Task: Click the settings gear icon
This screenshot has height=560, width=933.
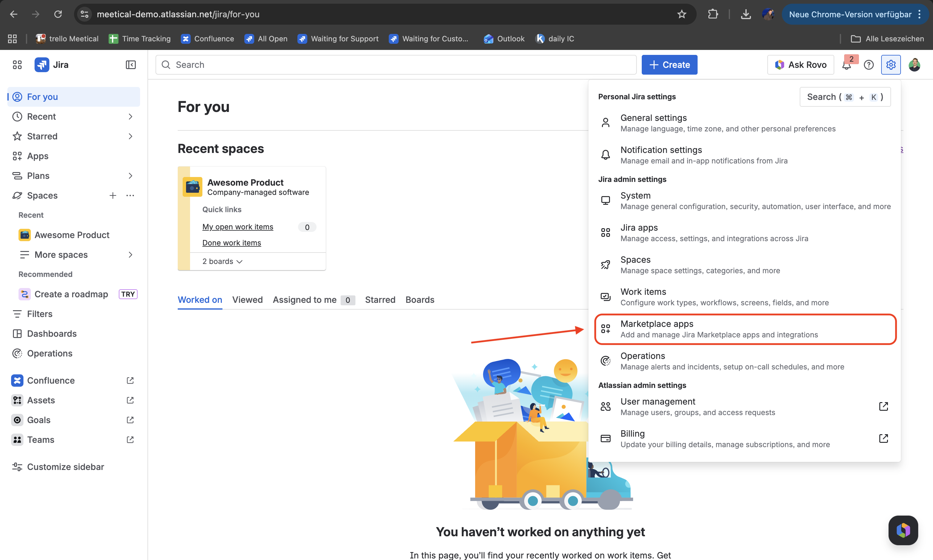Action: click(x=891, y=65)
